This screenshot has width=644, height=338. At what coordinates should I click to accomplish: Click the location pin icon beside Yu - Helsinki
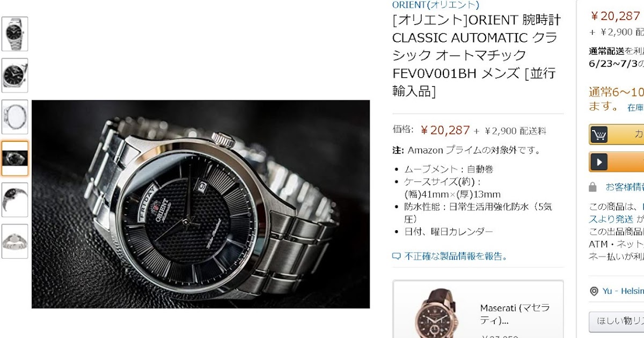tap(594, 291)
